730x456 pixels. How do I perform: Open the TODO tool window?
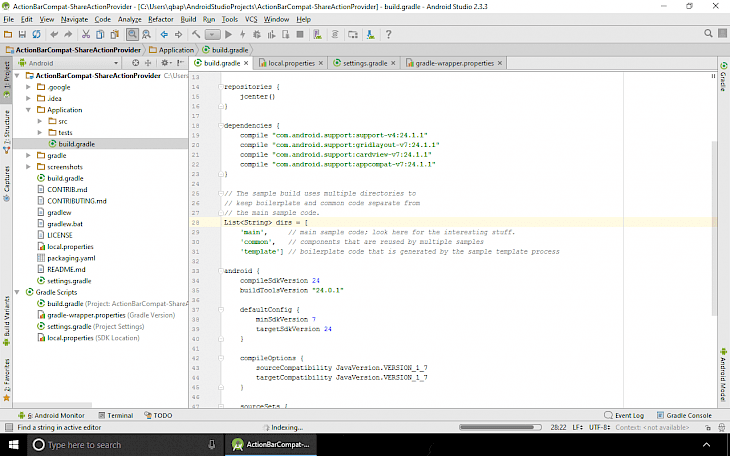pyautogui.click(x=158, y=415)
